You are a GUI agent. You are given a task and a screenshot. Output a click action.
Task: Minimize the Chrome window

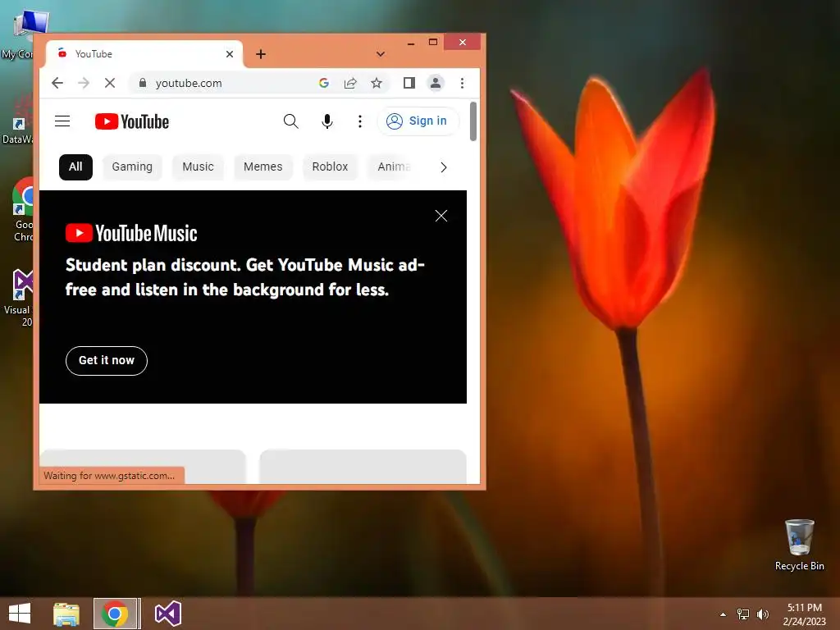pos(411,43)
